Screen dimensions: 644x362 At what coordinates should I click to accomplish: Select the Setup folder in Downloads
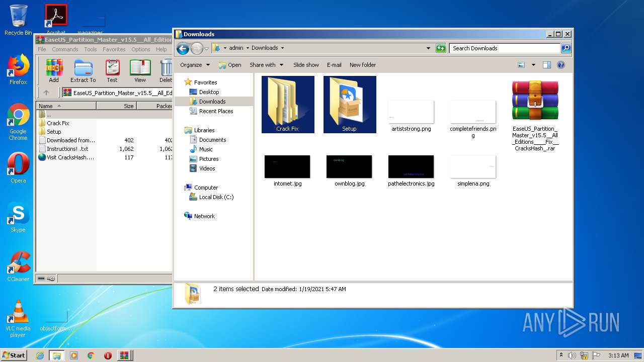click(x=350, y=105)
